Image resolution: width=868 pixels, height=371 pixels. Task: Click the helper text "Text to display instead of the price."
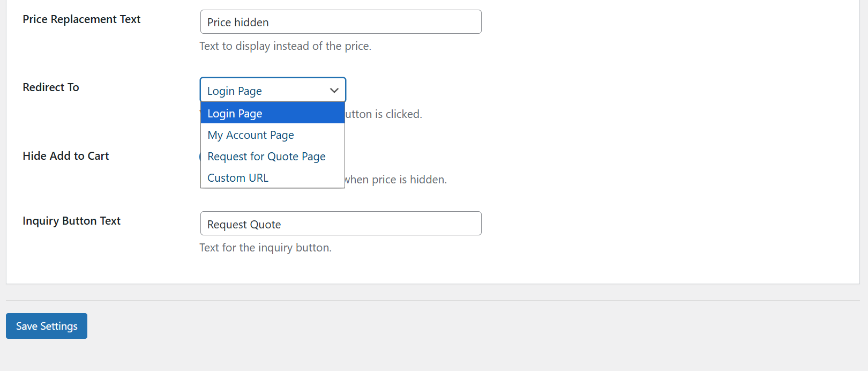coord(285,46)
